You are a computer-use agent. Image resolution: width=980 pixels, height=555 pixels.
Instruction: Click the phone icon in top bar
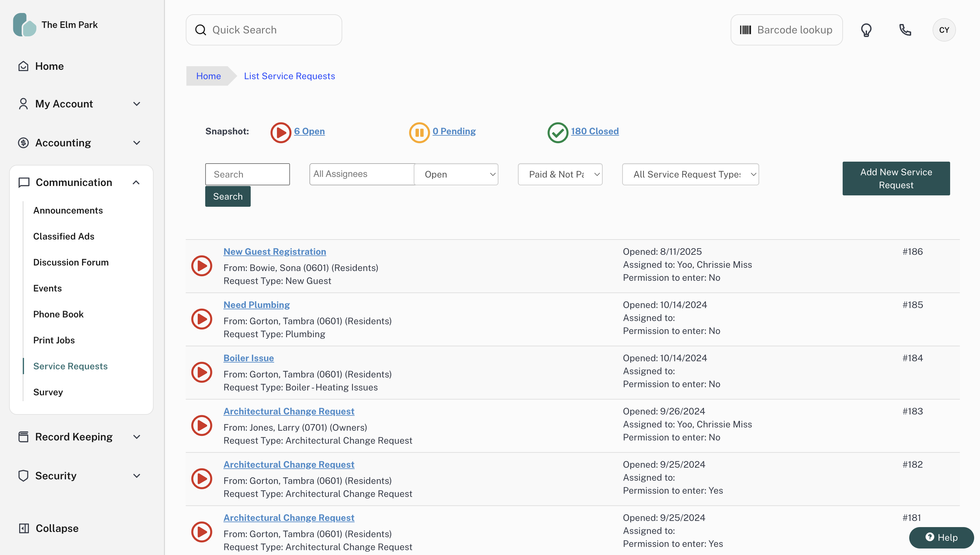pyautogui.click(x=905, y=30)
